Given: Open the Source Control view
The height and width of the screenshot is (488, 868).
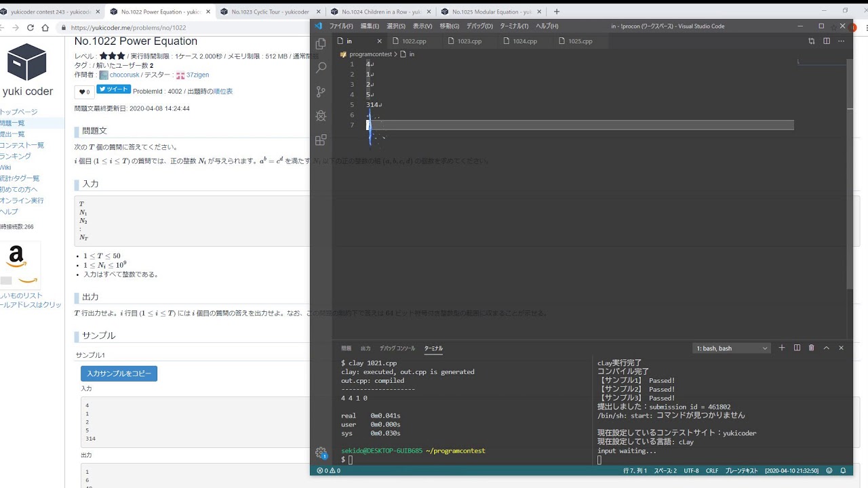Looking at the screenshot, I should point(321,91).
